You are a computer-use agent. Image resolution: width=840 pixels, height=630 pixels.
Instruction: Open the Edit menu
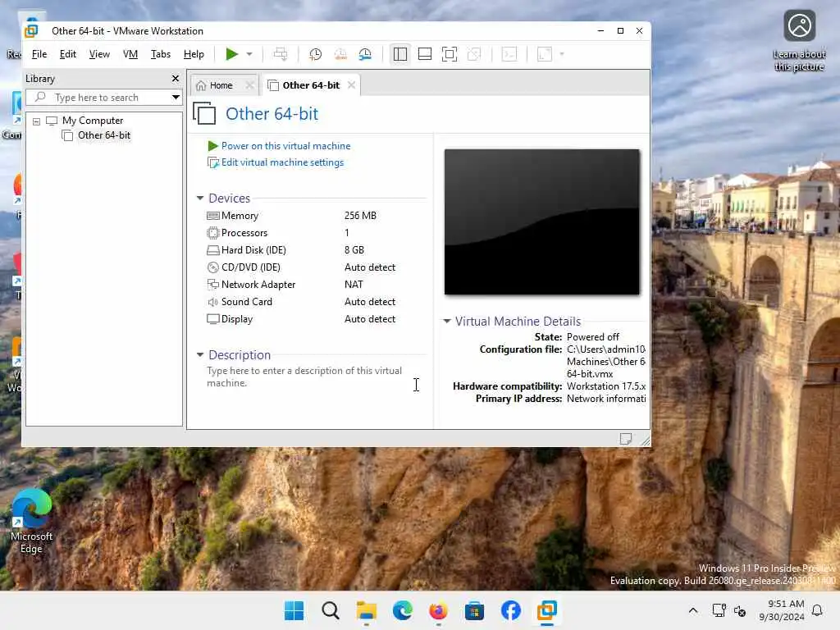pos(67,54)
